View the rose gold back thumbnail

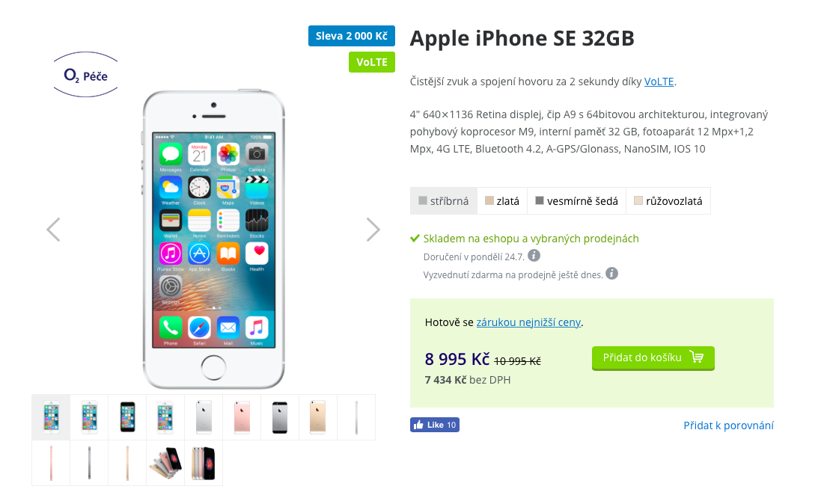click(x=242, y=417)
